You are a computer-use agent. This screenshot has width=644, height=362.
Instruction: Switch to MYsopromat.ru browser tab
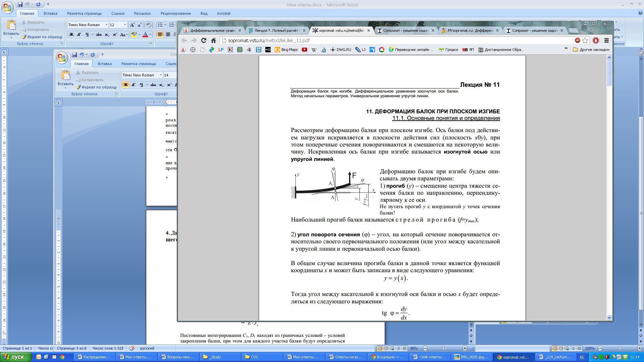tap(470, 31)
